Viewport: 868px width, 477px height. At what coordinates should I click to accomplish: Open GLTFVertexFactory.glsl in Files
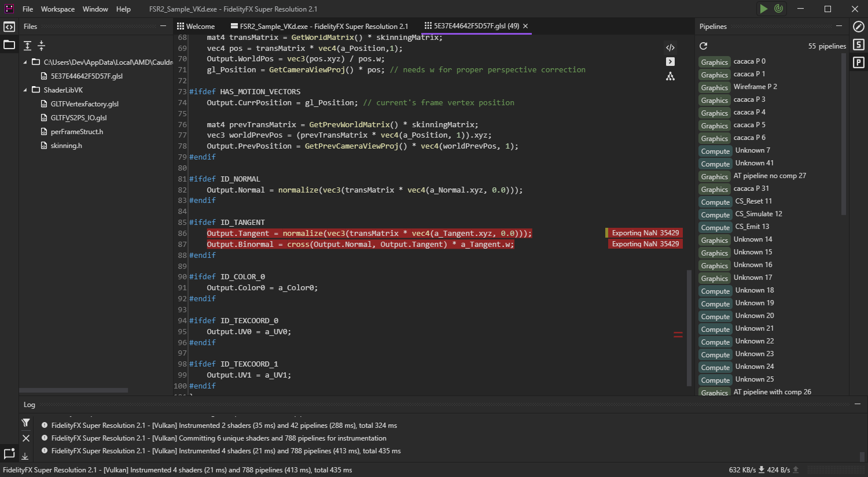[x=84, y=104]
